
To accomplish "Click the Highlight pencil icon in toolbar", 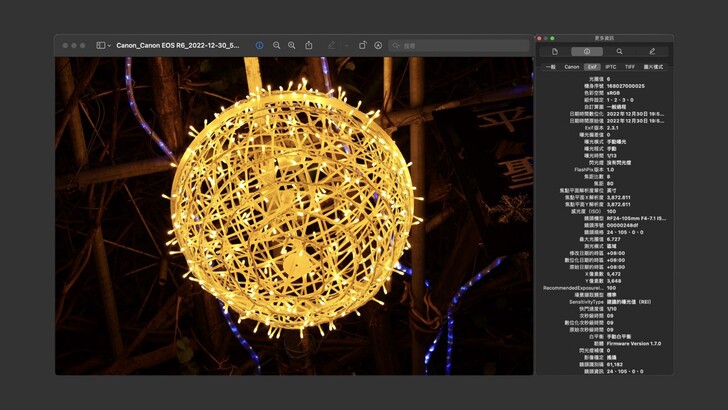I will pyautogui.click(x=331, y=45).
